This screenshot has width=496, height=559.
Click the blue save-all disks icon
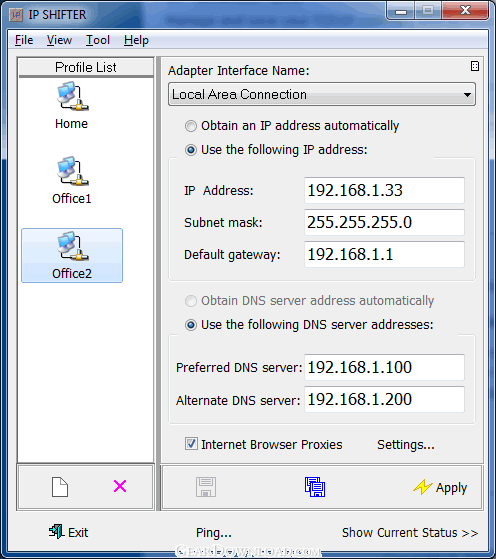click(x=315, y=487)
